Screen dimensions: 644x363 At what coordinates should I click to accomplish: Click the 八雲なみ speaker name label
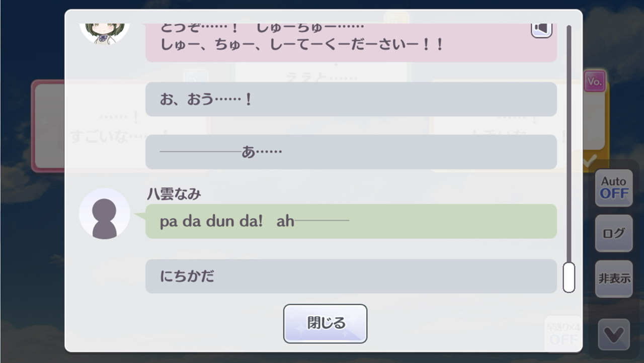pos(174,194)
